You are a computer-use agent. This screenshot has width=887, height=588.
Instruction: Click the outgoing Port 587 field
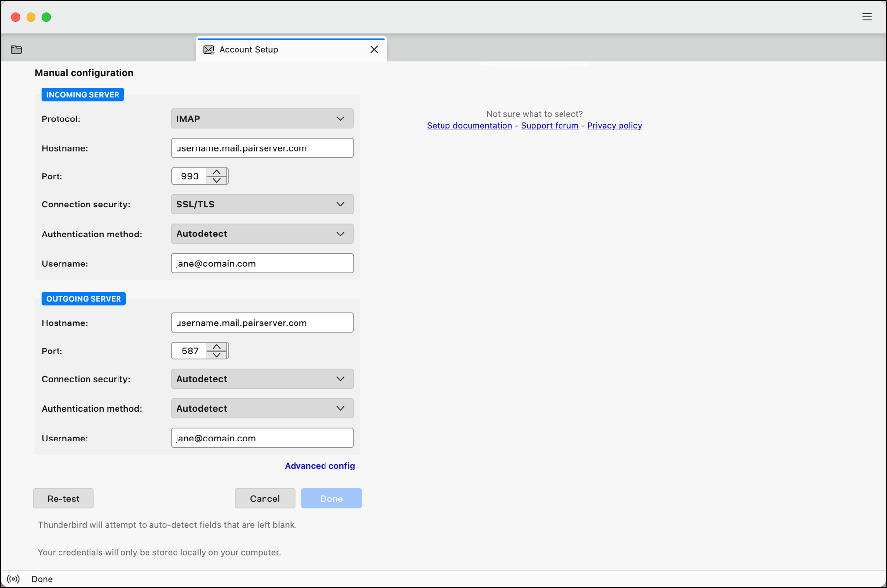click(x=189, y=351)
